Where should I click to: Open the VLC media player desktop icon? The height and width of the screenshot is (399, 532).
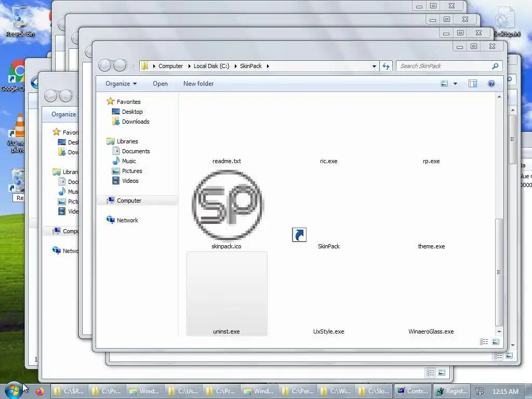click(16, 134)
